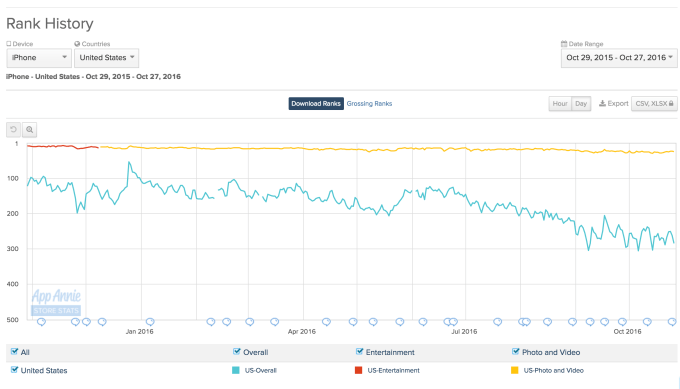Click the calendar icon by Date Range
This screenshot has width=680, height=389.
click(x=564, y=44)
